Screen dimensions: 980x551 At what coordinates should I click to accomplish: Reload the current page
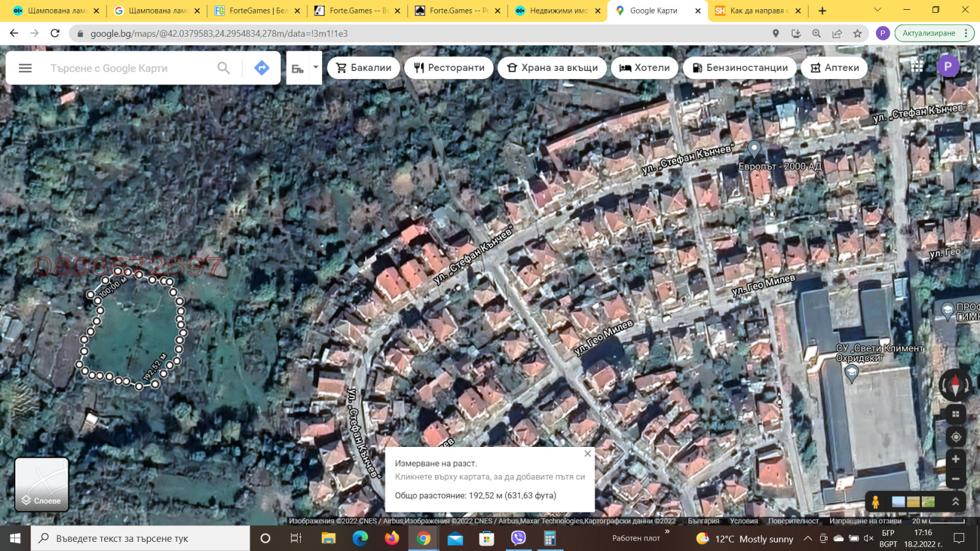[55, 33]
